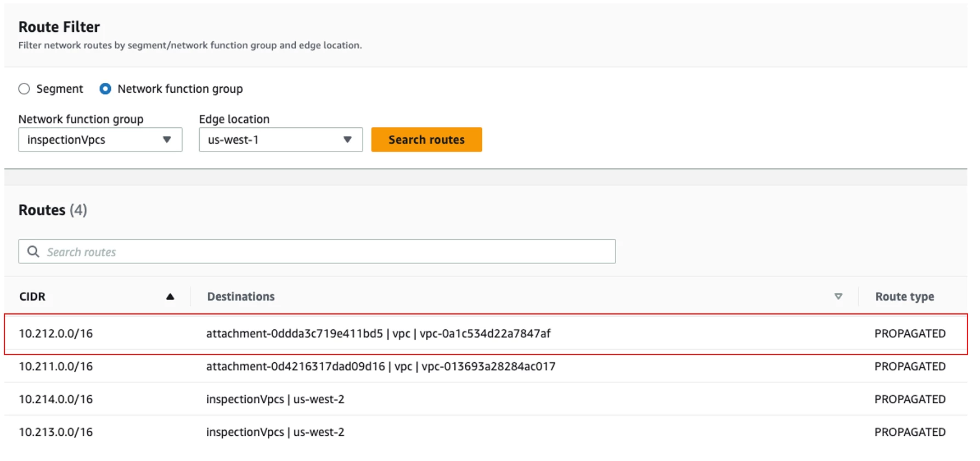The image size is (980, 461).
Task: Select the 10.212.0.0/16 CIDR cell
Action: (x=56, y=334)
